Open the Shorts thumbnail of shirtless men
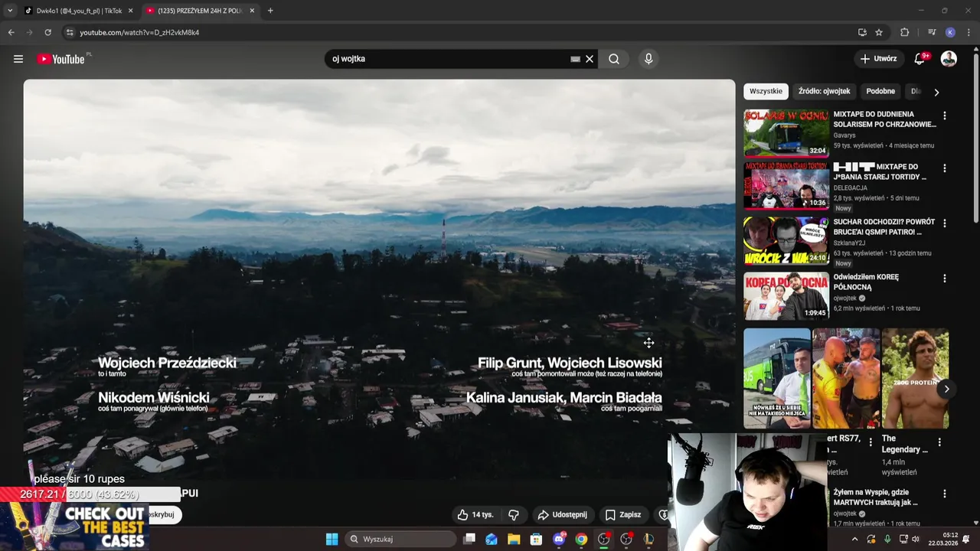 pos(846,378)
